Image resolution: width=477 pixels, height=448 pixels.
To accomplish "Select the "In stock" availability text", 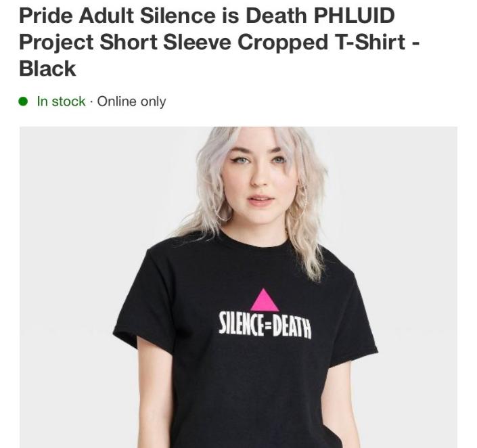I will (x=61, y=102).
